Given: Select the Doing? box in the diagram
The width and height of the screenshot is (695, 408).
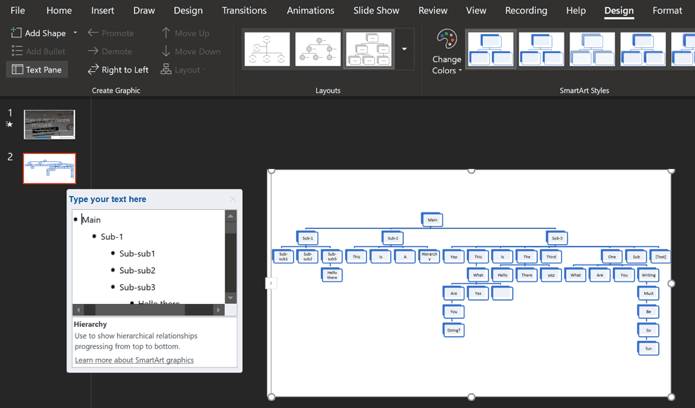Looking at the screenshot, I should (453, 330).
